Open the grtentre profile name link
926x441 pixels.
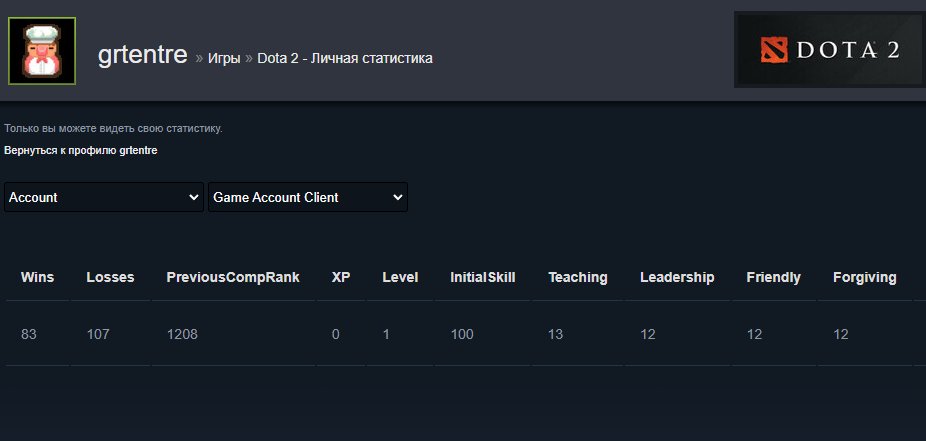pyautogui.click(x=142, y=55)
